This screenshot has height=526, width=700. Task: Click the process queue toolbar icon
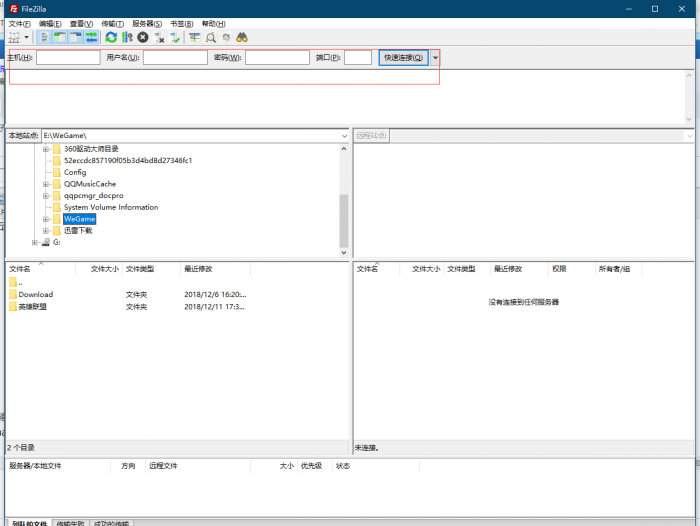[127, 37]
